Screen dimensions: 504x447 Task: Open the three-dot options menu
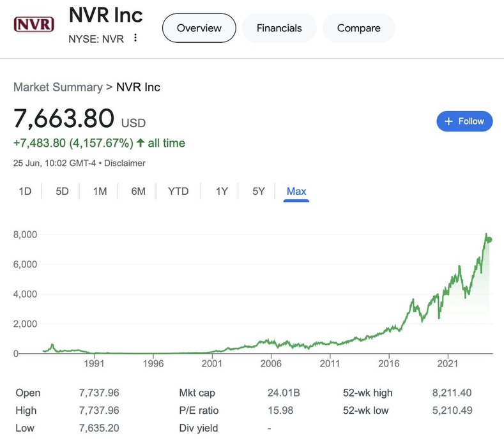point(135,38)
